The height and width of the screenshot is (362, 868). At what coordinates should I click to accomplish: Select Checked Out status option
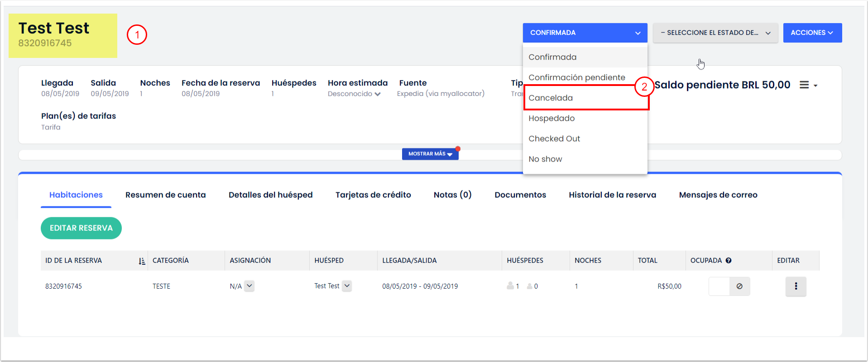(x=554, y=139)
